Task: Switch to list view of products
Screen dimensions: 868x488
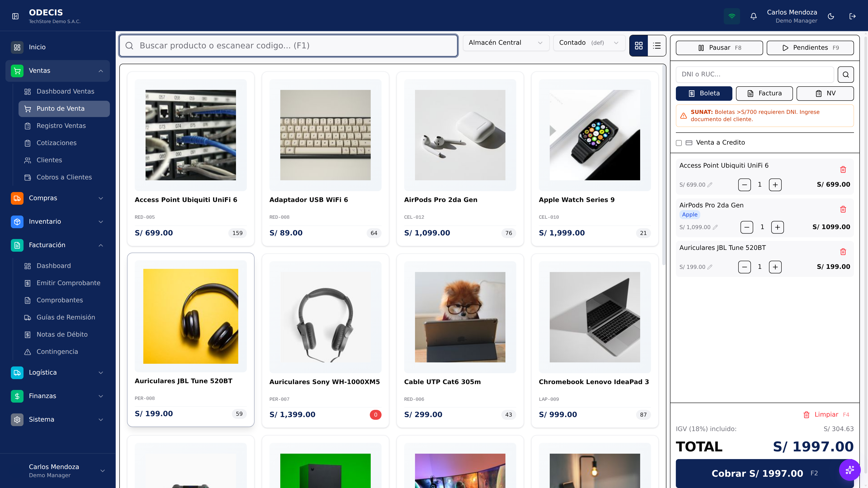Action: point(657,45)
